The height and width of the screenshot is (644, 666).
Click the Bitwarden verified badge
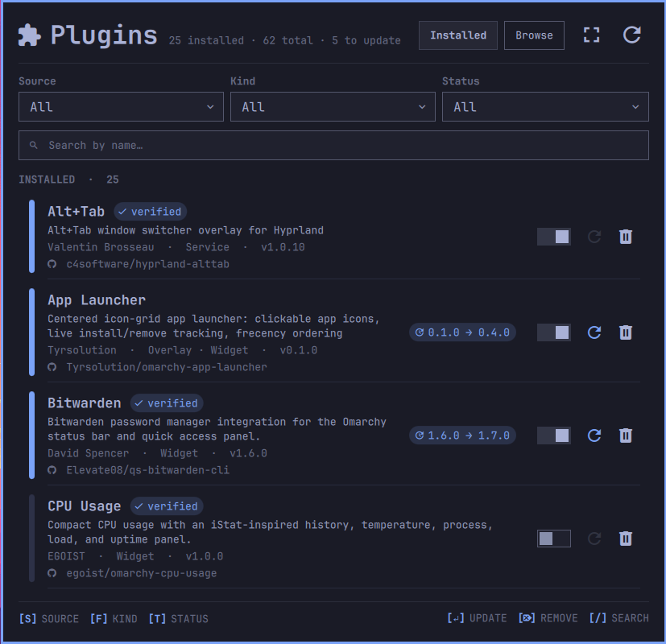coord(167,403)
